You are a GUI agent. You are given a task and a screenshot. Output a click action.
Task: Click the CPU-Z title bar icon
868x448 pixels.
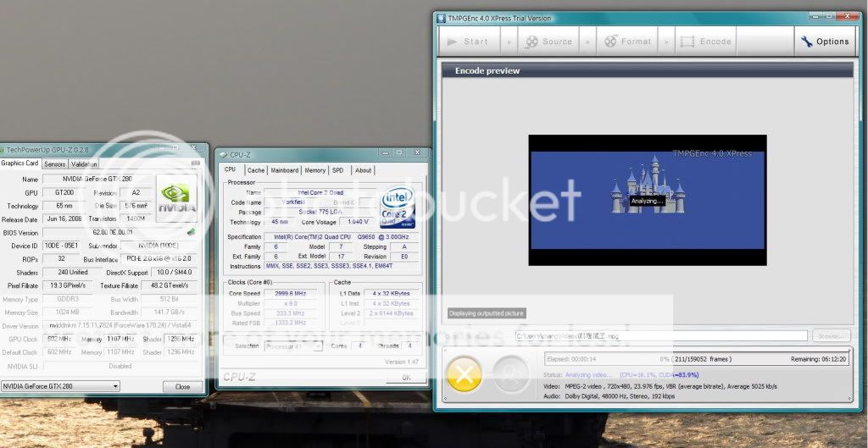pos(224,155)
